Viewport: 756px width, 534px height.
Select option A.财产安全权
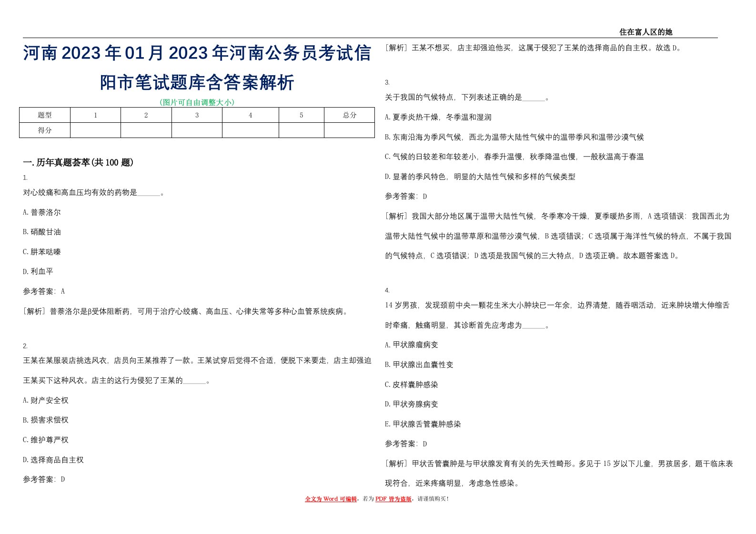(x=46, y=401)
